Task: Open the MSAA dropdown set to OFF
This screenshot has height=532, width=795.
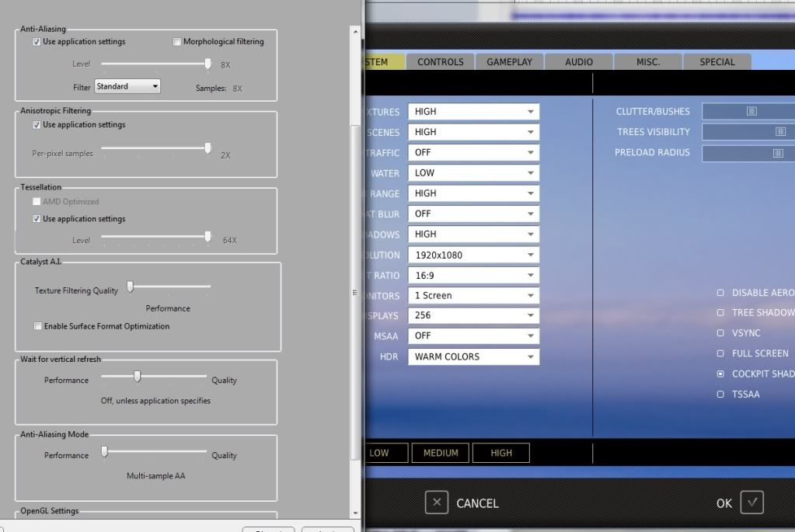Action: [x=473, y=336]
